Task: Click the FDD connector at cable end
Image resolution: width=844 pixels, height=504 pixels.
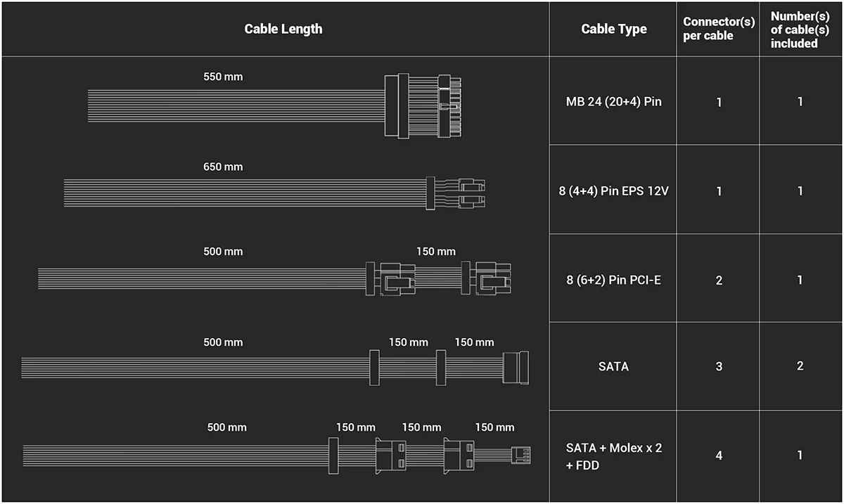Action: click(521, 454)
